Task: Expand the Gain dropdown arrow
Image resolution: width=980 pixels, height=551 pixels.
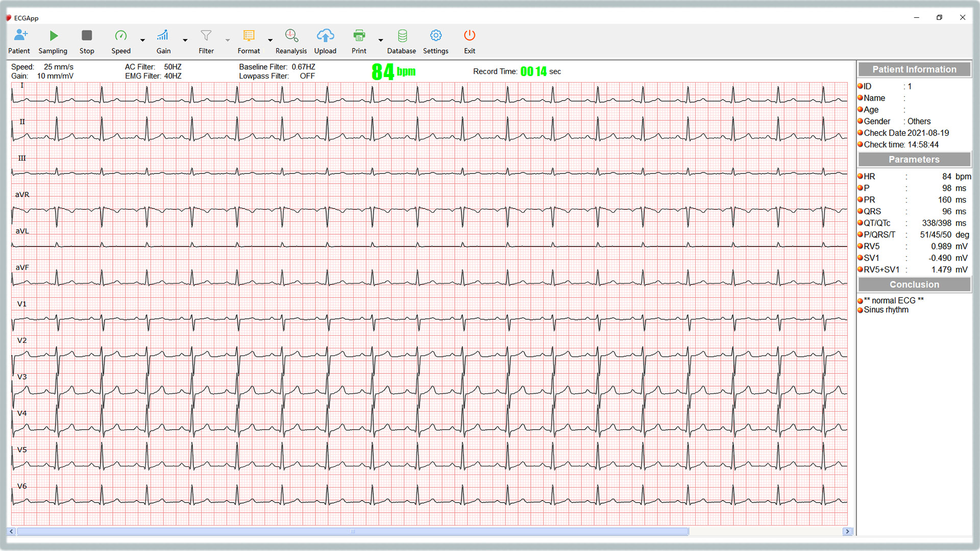Action: click(185, 40)
